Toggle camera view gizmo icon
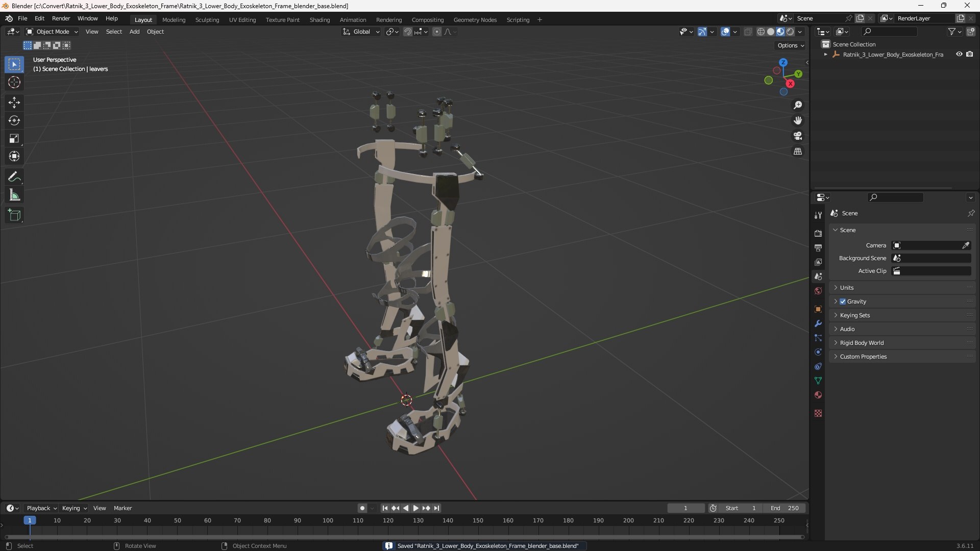This screenshot has width=980, height=551. point(798,136)
